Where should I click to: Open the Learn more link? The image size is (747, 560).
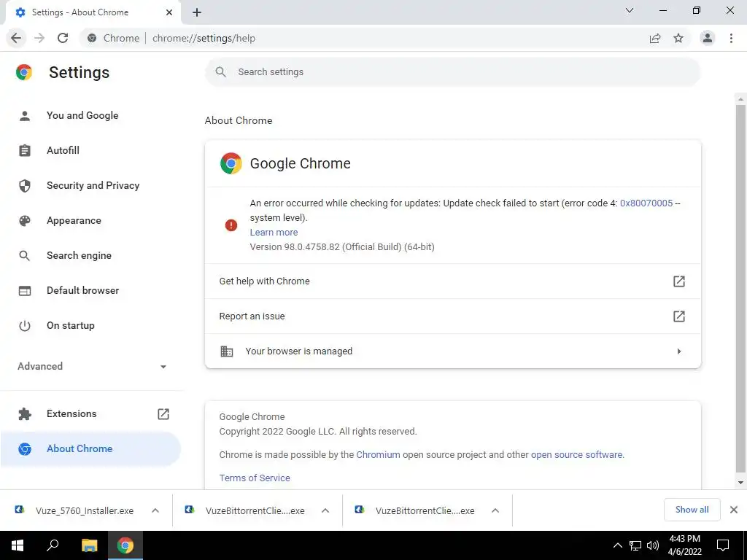click(x=274, y=232)
